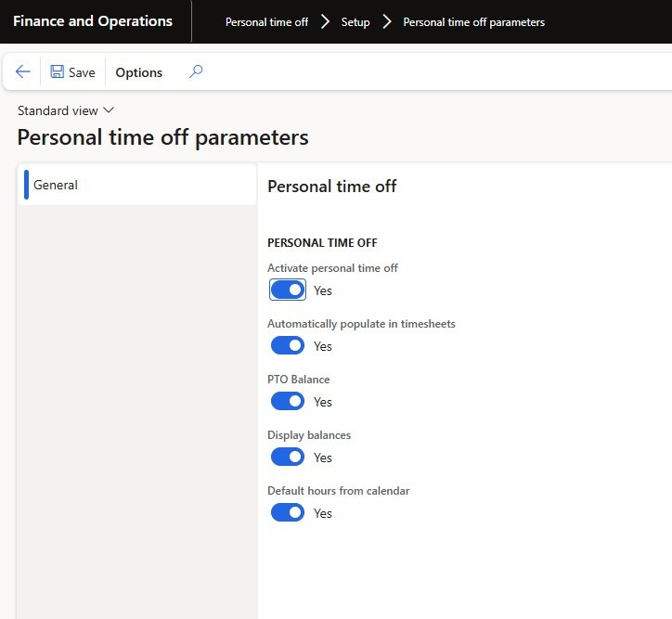Image resolution: width=672 pixels, height=619 pixels.
Task: Go back using the back arrow
Action: coord(23,72)
